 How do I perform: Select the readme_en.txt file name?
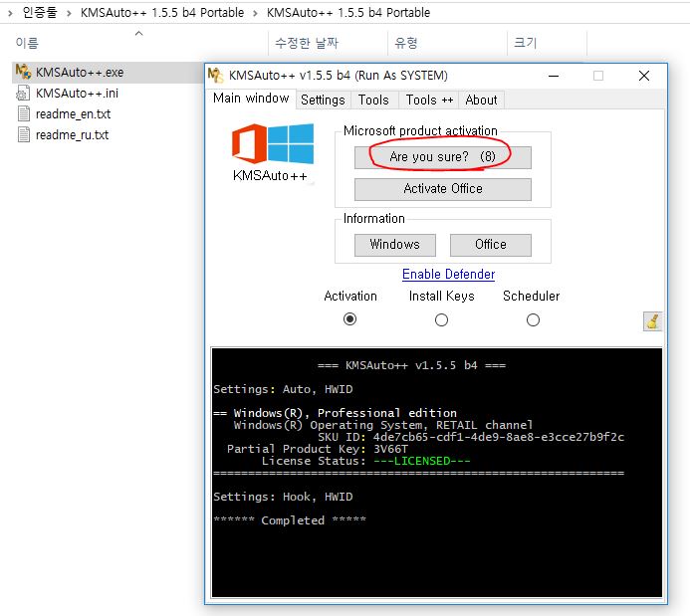click(x=73, y=113)
